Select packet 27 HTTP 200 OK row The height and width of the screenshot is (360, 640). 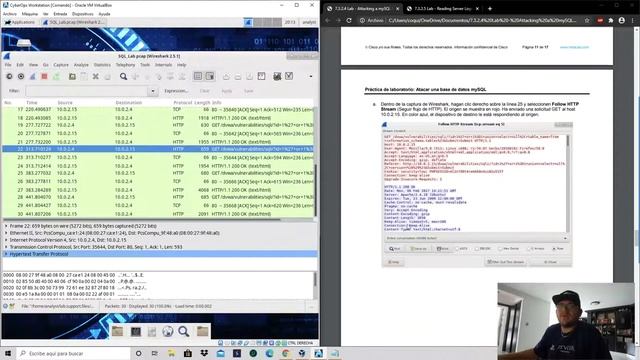tap(158, 190)
